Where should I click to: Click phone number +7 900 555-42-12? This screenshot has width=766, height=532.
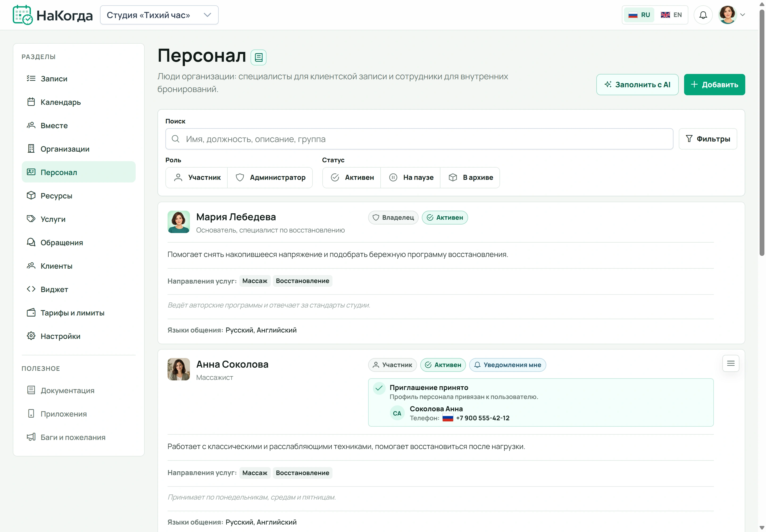483,418
